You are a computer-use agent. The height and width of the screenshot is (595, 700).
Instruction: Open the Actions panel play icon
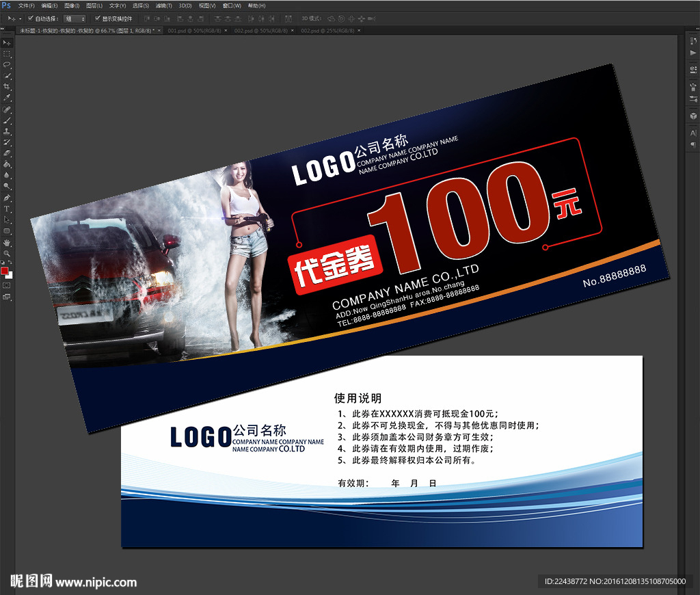[x=693, y=53]
